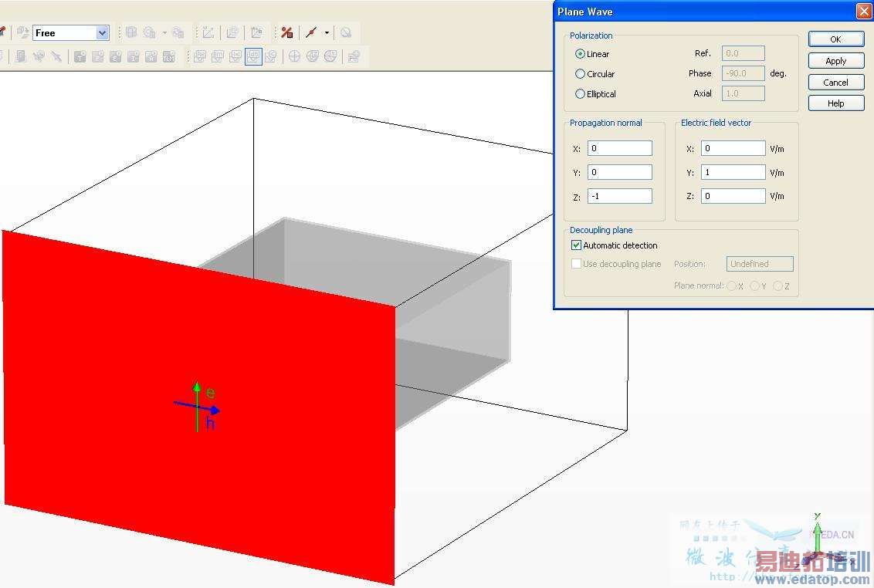Image resolution: width=874 pixels, height=588 pixels.
Task: Click the TLM icon in the toolbar
Action: click(x=169, y=56)
